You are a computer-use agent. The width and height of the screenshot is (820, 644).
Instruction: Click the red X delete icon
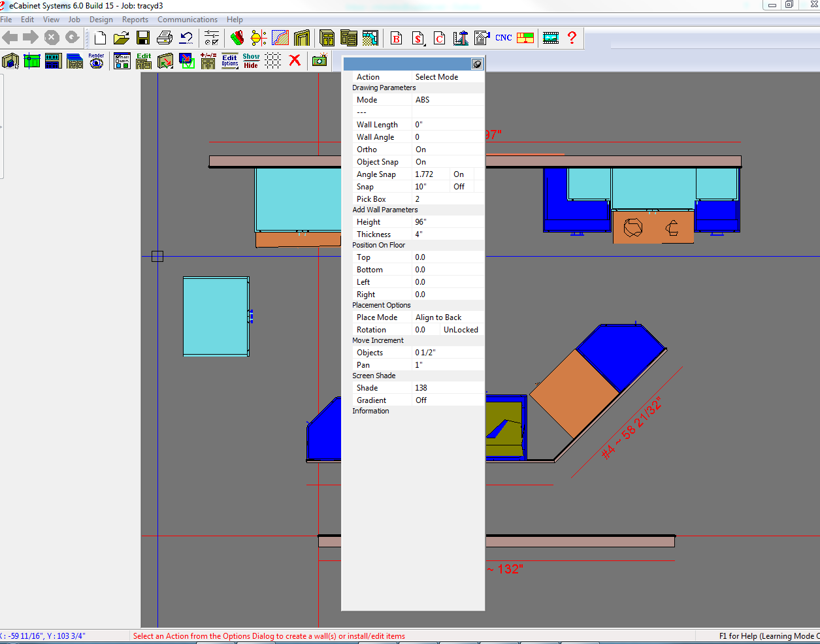coord(295,61)
